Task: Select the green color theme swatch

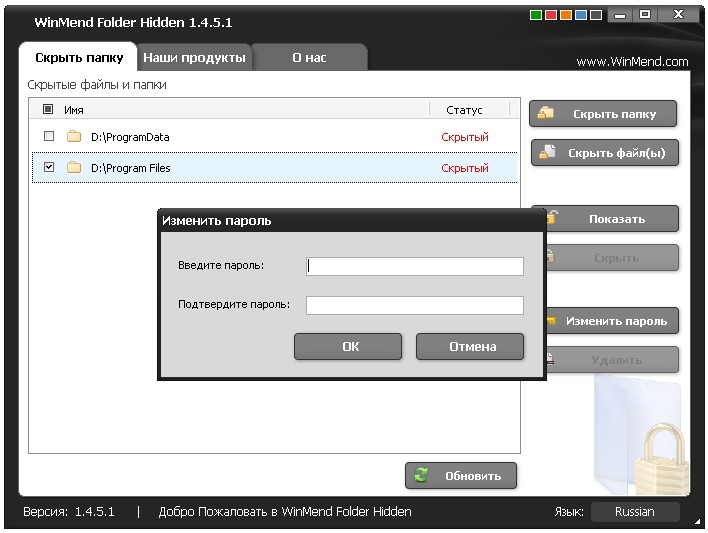Action: [x=536, y=15]
